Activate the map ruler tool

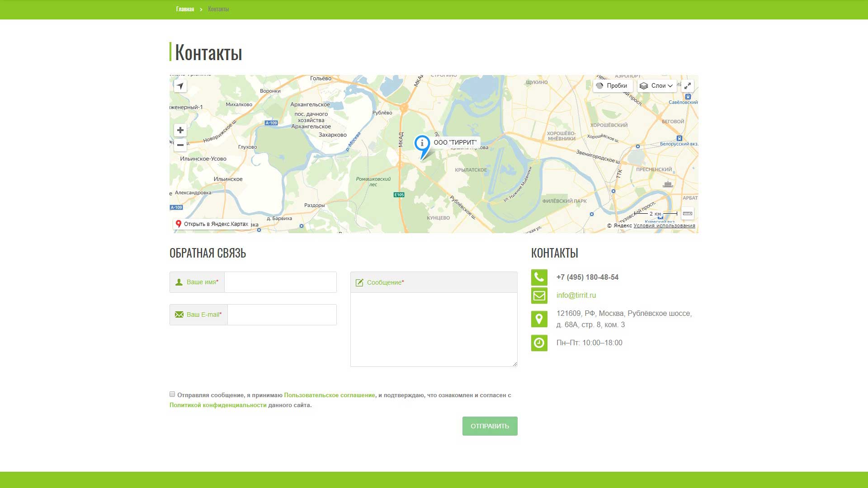click(687, 213)
